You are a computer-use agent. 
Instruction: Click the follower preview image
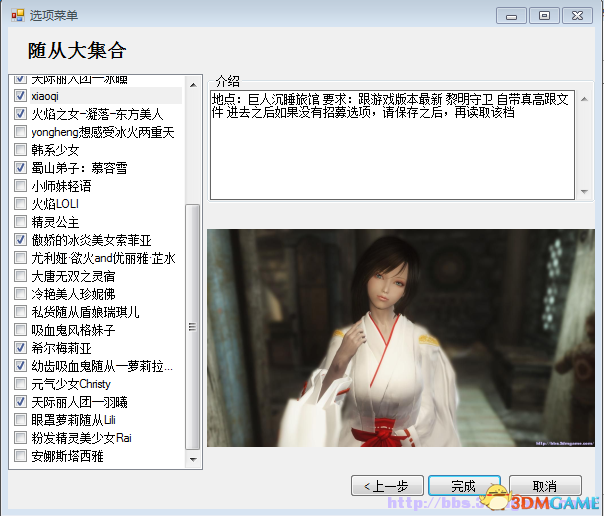tap(401, 338)
